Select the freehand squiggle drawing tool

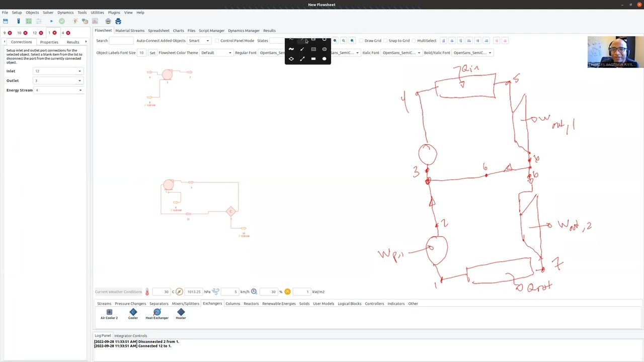[291, 49]
